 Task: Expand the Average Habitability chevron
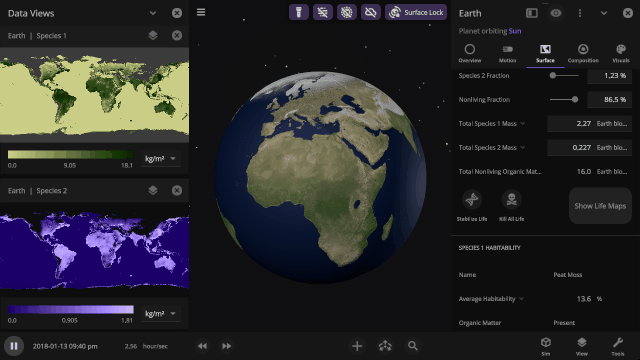click(x=521, y=299)
